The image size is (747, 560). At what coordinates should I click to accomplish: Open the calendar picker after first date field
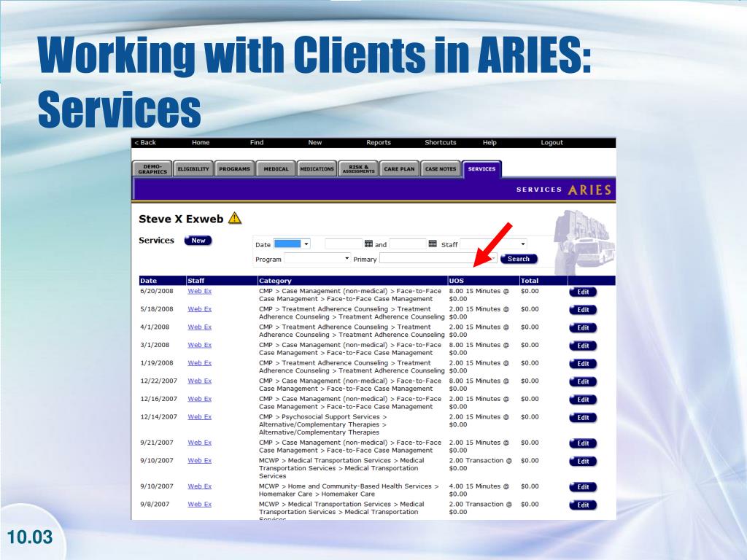pyautogui.click(x=368, y=244)
